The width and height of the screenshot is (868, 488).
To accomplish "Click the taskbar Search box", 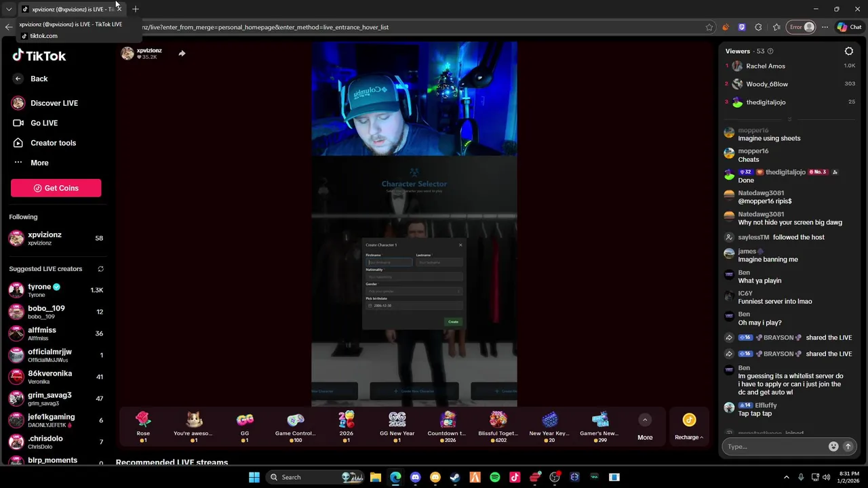I will [315, 477].
